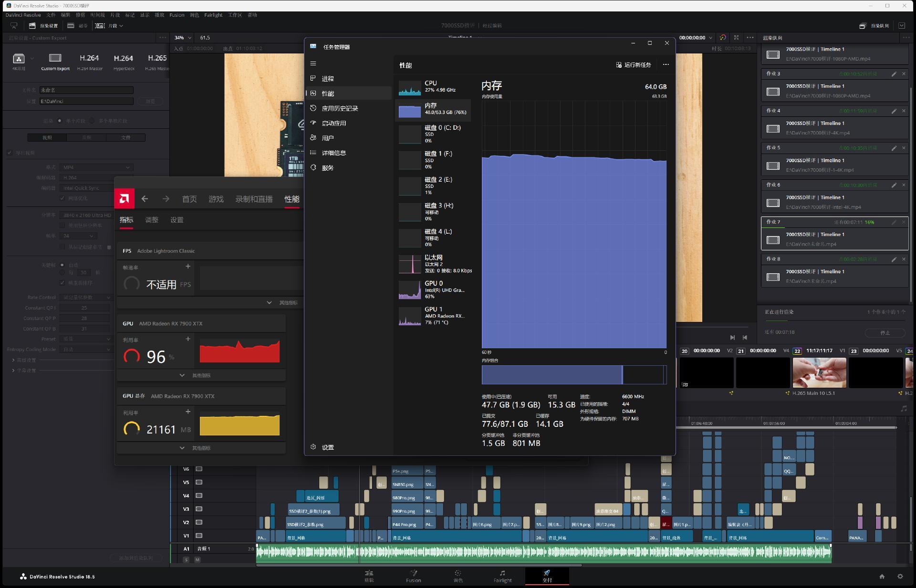Select the single clip render radio button
This screenshot has height=588, width=916.
(60, 121)
